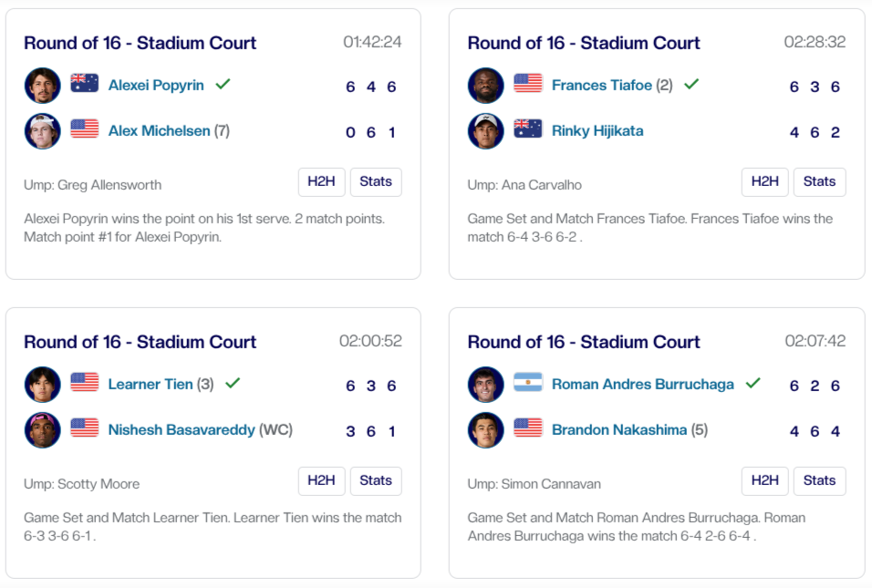Click the Argentina flag beside Roman Andres Burruchaga

point(528,383)
